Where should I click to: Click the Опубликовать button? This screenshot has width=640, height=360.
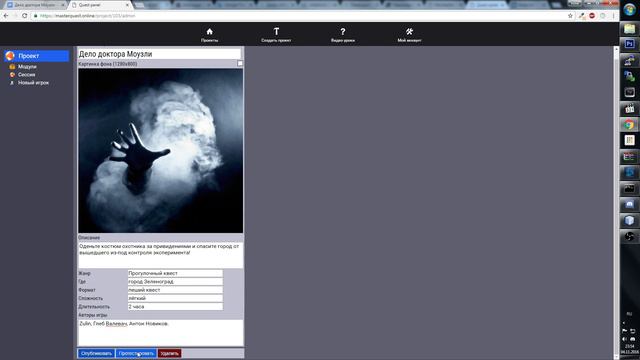[x=96, y=353]
